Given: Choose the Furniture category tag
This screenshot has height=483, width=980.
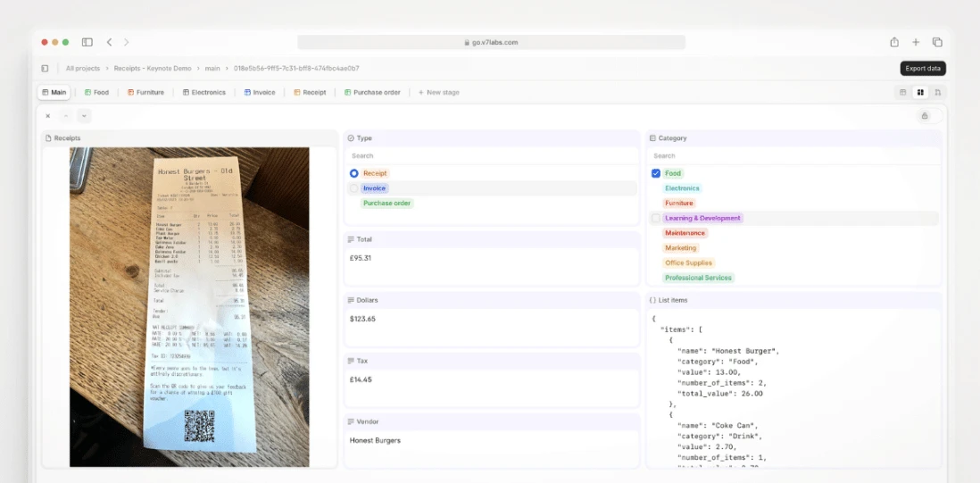Looking at the screenshot, I should pos(678,203).
